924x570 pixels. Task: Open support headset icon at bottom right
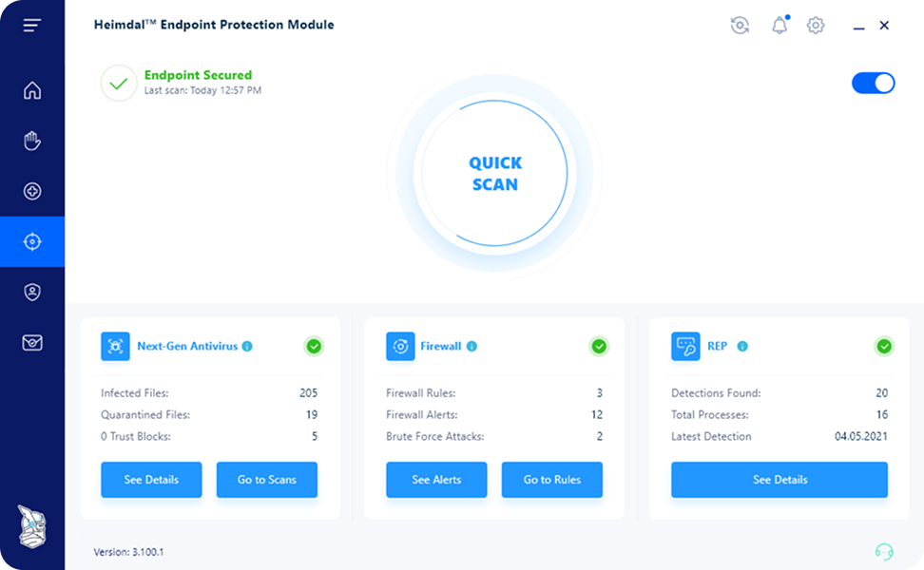pyautogui.click(x=884, y=552)
